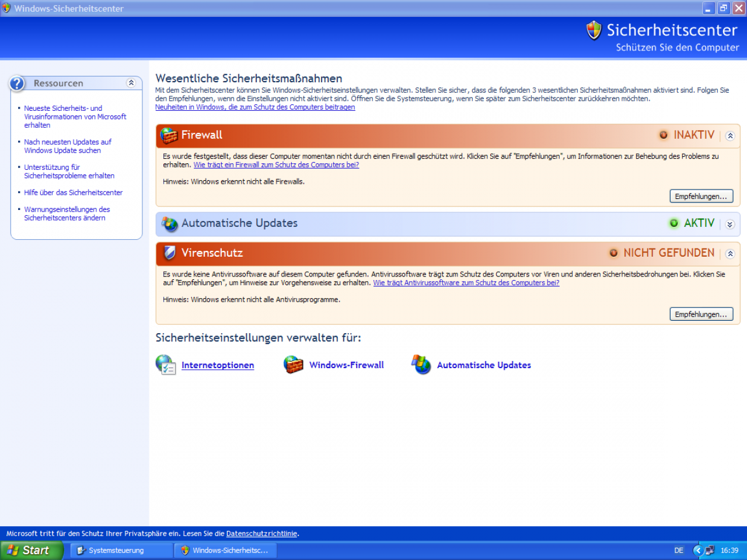Image resolution: width=747 pixels, height=560 pixels.
Task: Open Virenschutz Empfehlungen button
Action: click(x=701, y=314)
